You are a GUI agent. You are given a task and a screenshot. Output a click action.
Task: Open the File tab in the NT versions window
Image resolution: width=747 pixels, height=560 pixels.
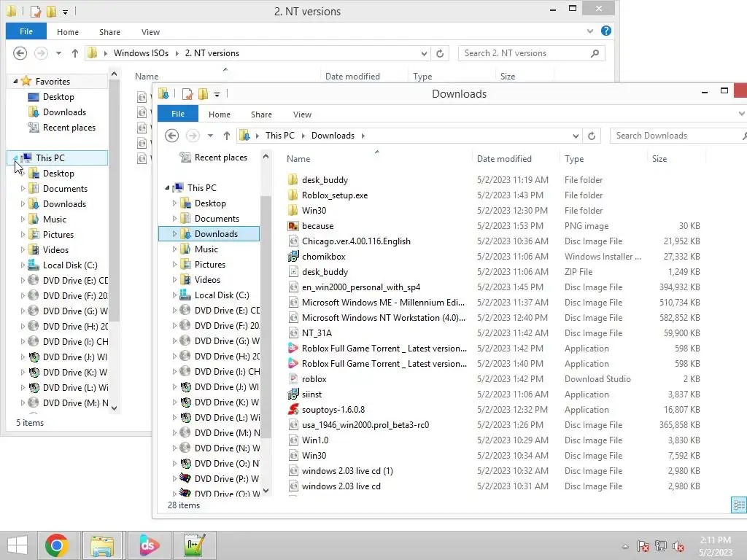tap(26, 31)
